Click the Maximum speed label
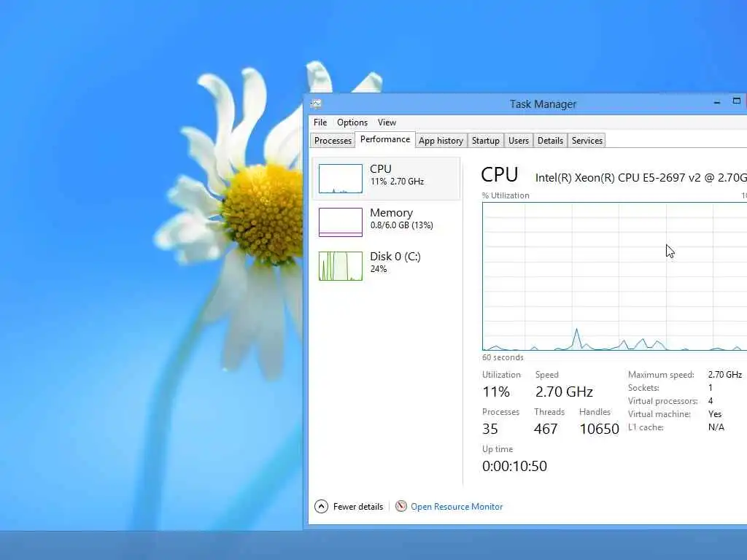 point(661,375)
